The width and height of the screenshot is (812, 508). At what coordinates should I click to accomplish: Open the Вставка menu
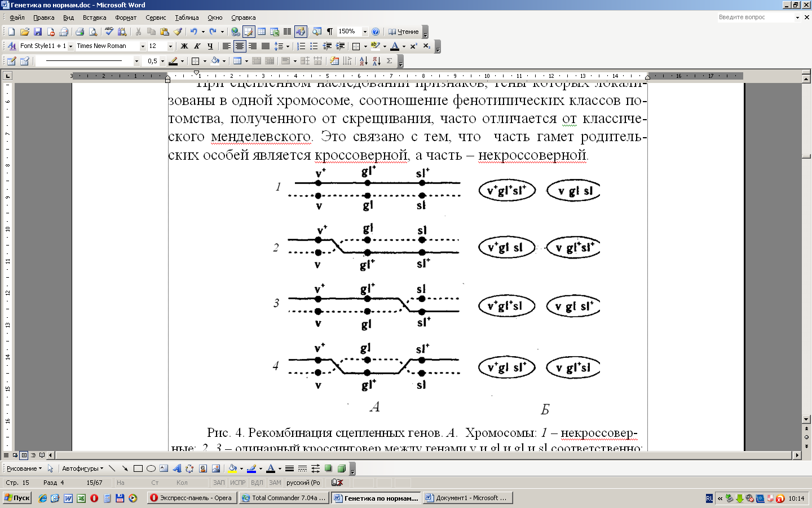point(94,17)
